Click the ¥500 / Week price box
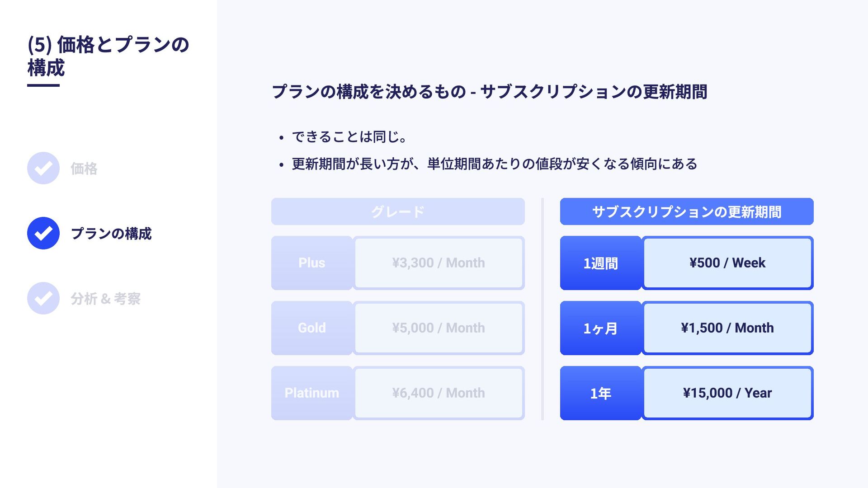Screen dimensions: 868x488 727,263
